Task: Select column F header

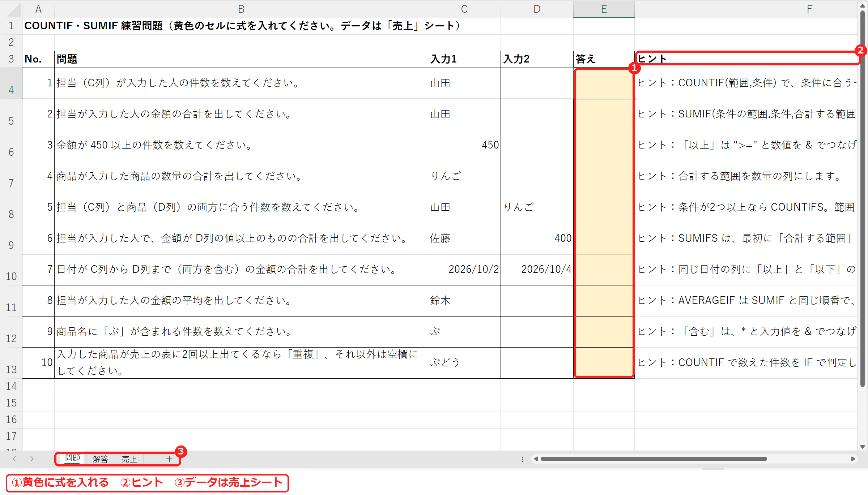Action: pos(809,9)
